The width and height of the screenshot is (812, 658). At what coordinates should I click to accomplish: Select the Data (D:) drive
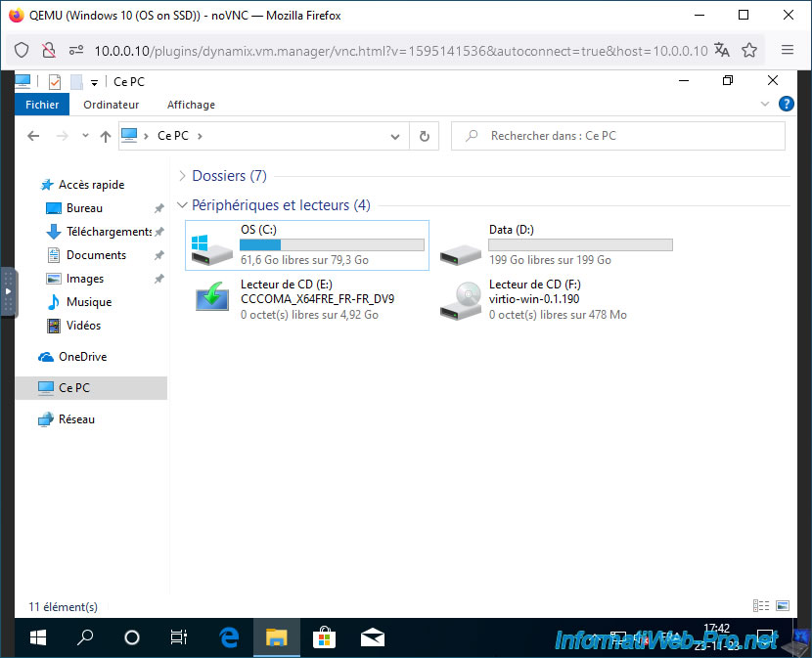[x=556, y=244]
